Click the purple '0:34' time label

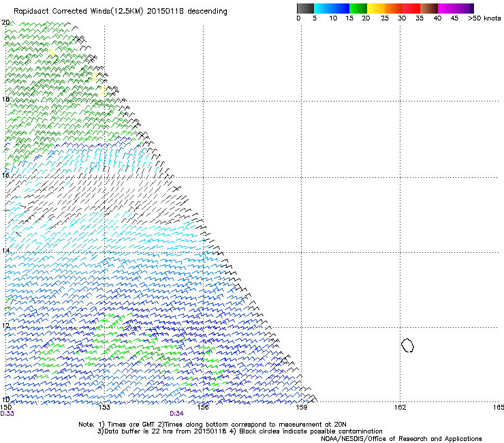pyautogui.click(x=177, y=414)
